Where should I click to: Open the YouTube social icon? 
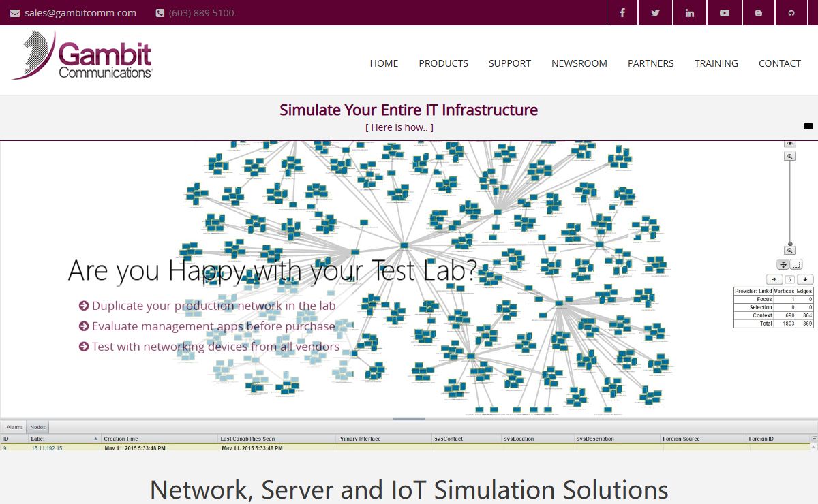pos(724,13)
